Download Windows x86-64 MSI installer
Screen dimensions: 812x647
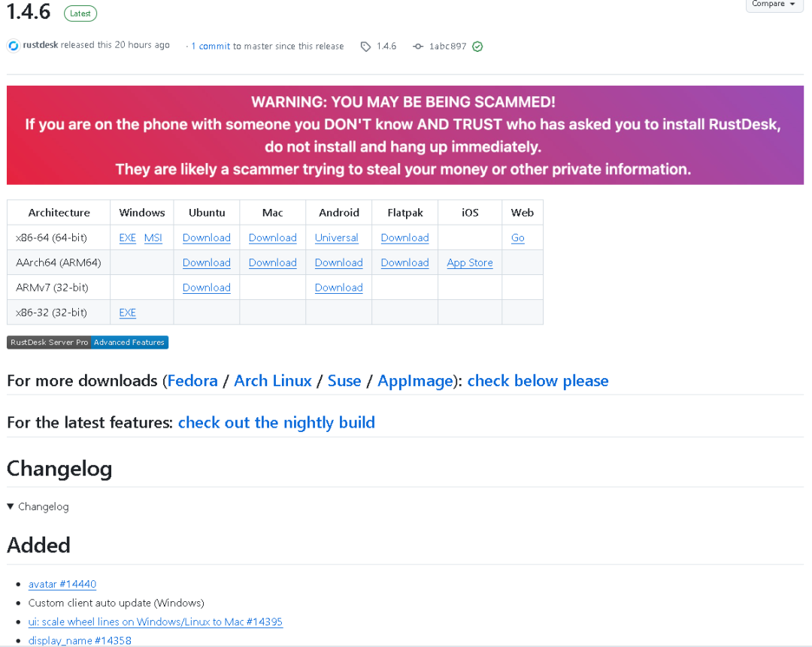click(x=153, y=237)
